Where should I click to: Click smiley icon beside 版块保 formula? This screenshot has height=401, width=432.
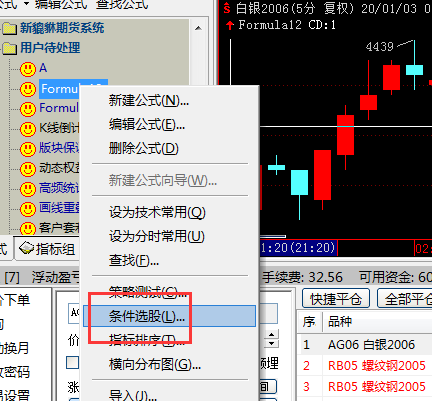(x=28, y=149)
